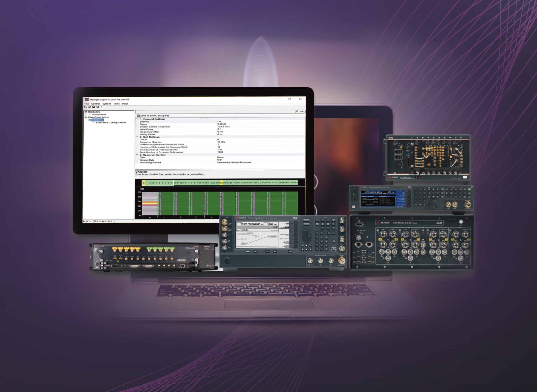Select the Hardware tree label
The height and width of the screenshot is (392, 537).
click(94, 112)
